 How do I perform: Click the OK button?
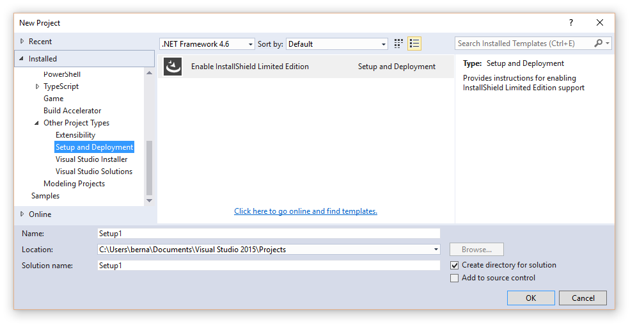[531, 298]
